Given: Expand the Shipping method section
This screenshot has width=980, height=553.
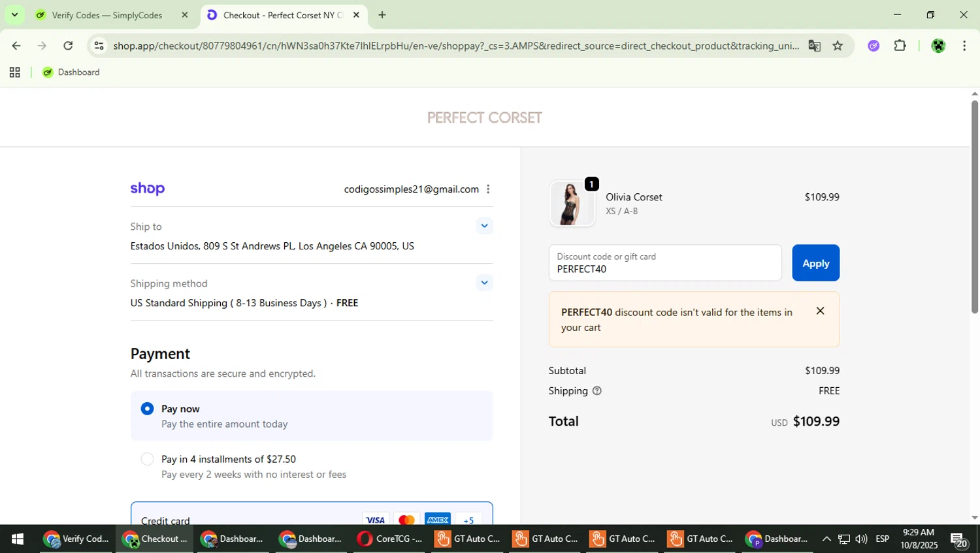Looking at the screenshot, I should point(484,283).
